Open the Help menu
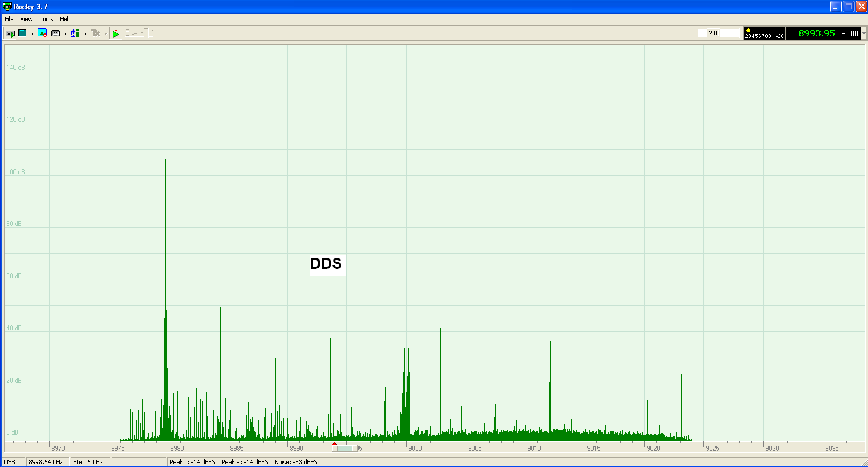868x467 pixels. (66, 19)
